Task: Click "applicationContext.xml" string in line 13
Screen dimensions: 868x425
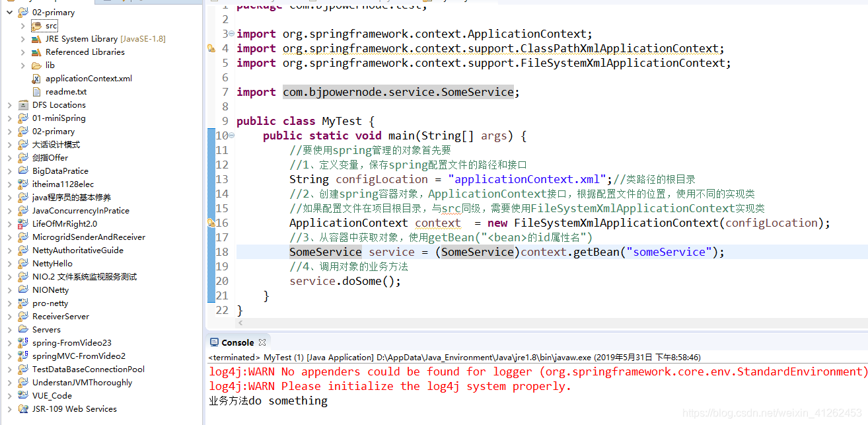Action: [x=527, y=180]
